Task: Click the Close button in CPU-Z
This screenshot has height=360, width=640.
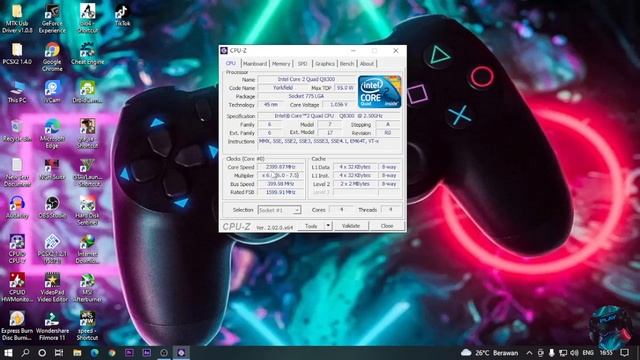Action: 387,226
